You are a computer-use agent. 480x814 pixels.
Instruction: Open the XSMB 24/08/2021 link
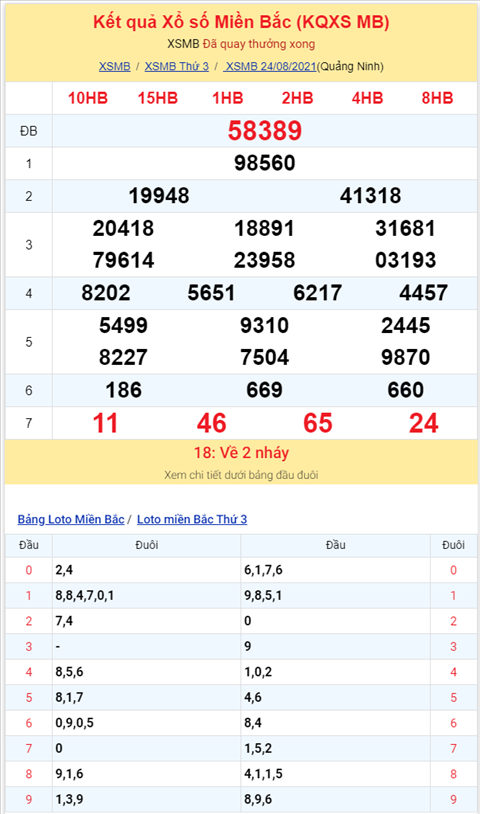pos(270,66)
